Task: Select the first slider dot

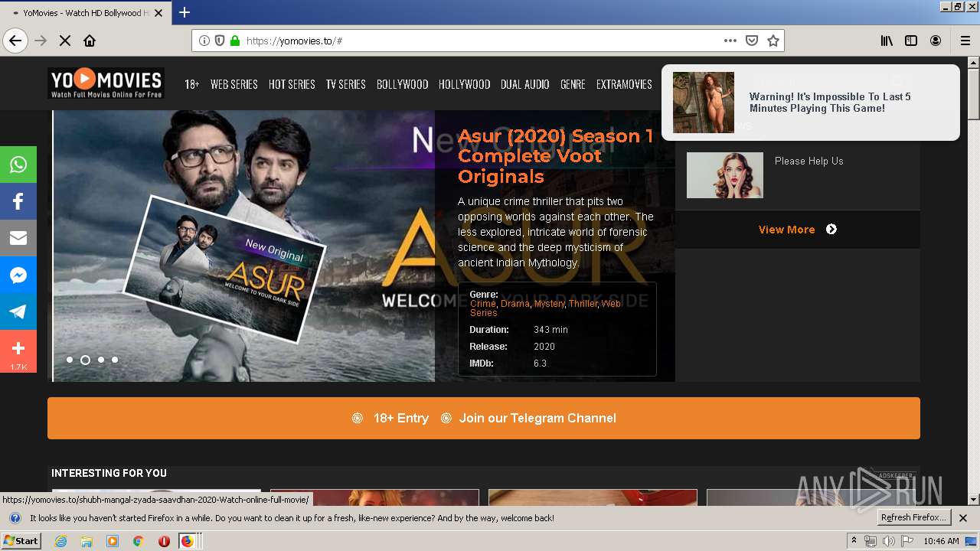Action: pos(70,360)
